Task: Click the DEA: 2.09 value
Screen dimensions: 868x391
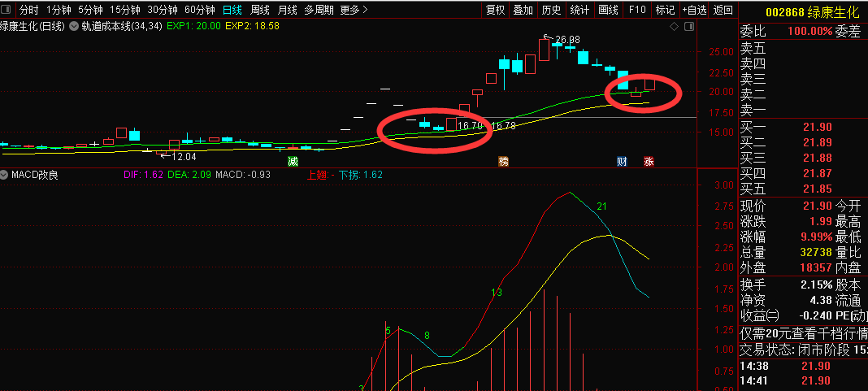Action: tap(189, 175)
